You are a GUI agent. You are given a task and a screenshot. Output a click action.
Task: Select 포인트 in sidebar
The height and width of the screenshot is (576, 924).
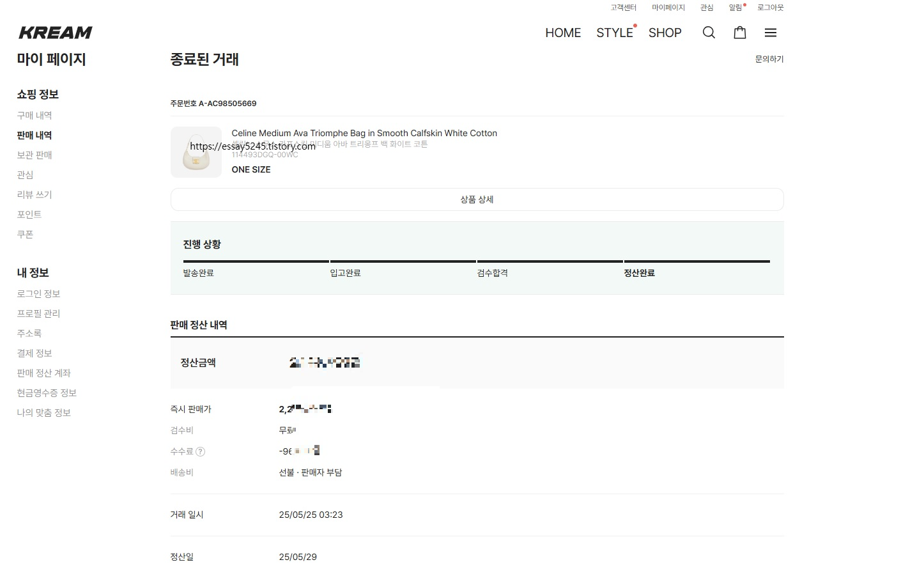pyautogui.click(x=29, y=214)
